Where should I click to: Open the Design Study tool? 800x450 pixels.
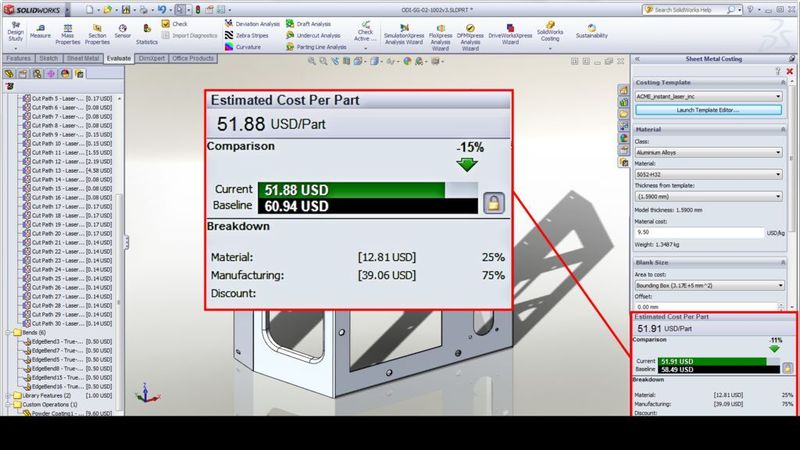coord(15,33)
